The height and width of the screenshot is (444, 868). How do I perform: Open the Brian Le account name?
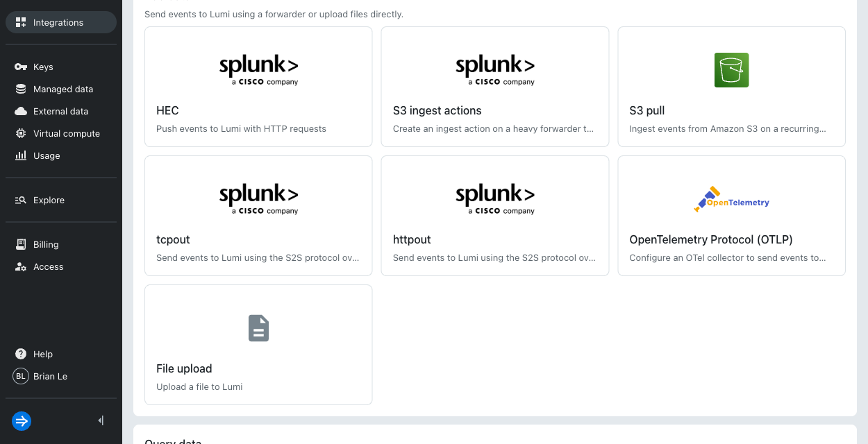50,376
